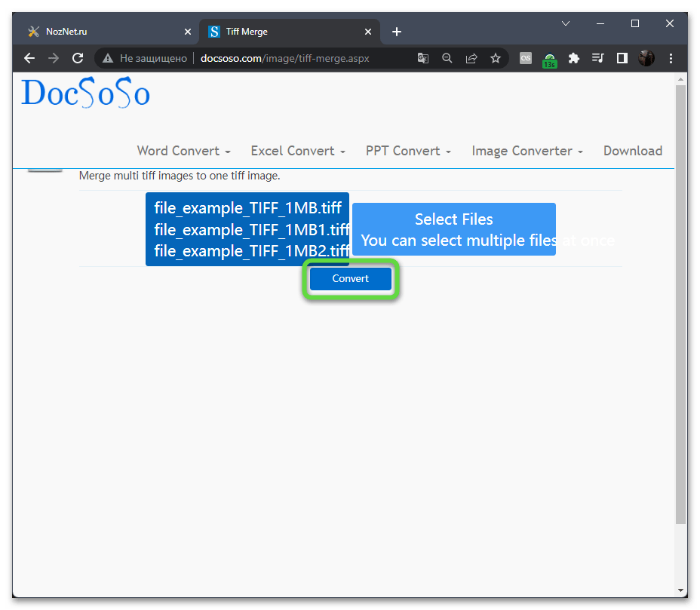Maximize the browser window
This screenshot has height=610, width=700.
pos(635,23)
